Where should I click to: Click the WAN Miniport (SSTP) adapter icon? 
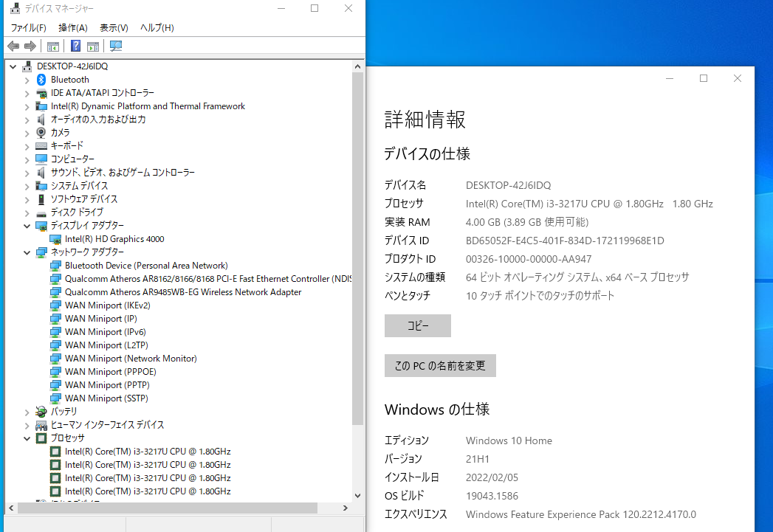click(55, 398)
